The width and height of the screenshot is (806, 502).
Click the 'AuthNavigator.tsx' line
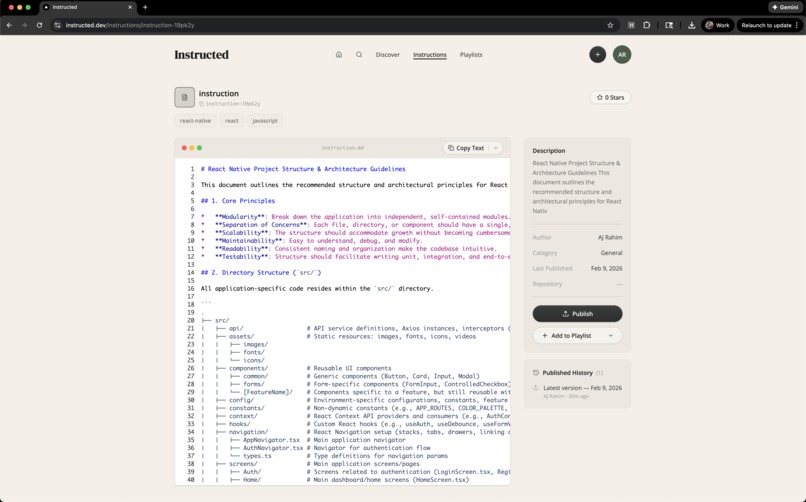coord(273,448)
